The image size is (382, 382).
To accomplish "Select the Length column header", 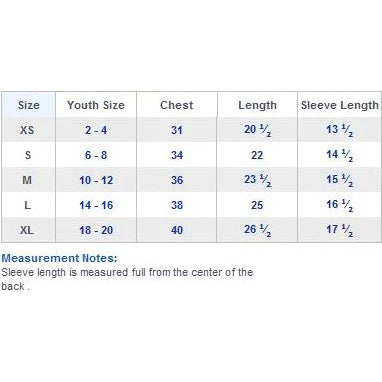I will point(257,105).
